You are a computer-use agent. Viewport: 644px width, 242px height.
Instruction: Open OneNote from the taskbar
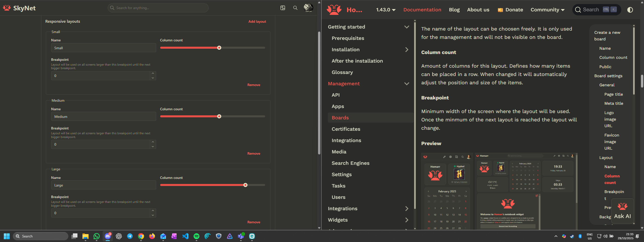[x=174, y=236]
